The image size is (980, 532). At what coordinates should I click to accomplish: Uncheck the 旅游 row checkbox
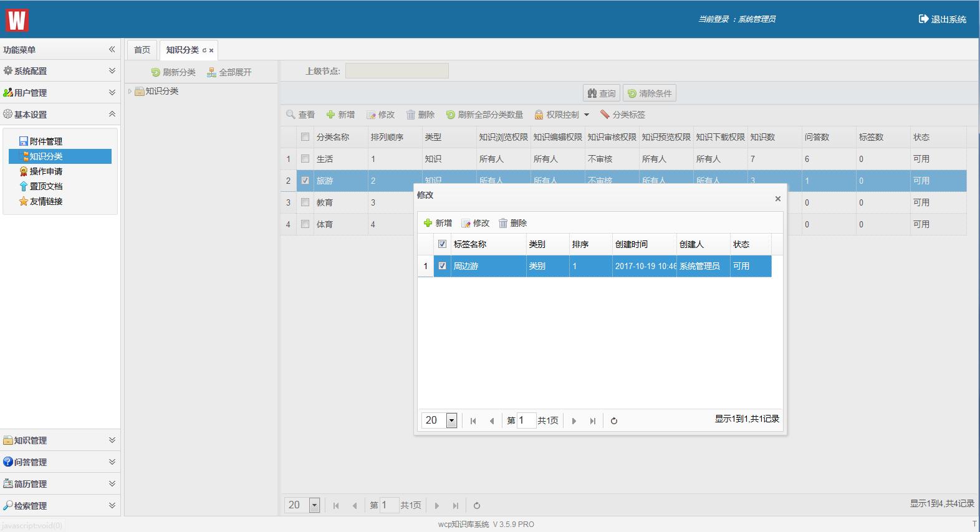(x=305, y=181)
